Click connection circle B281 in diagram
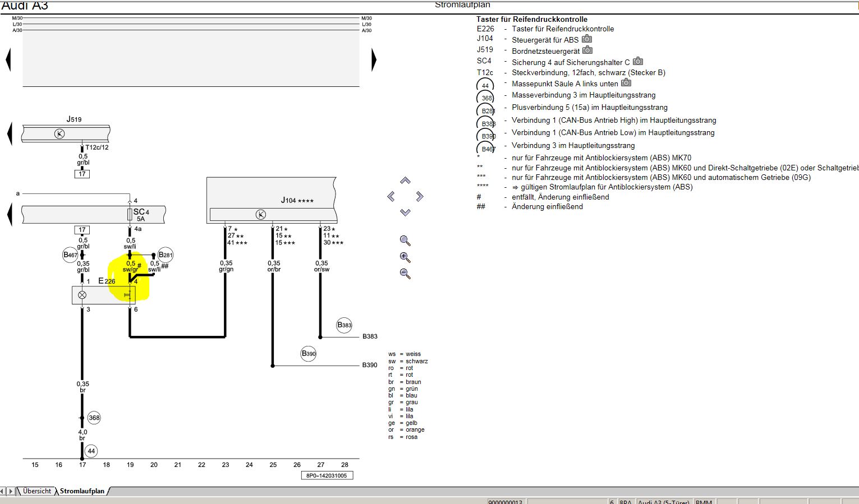Image resolution: width=859 pixels, height=504 pixels. pos(166,255)
